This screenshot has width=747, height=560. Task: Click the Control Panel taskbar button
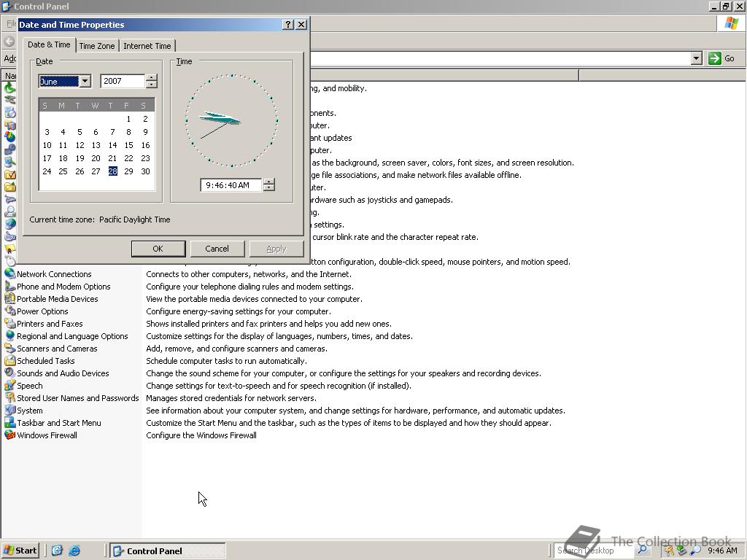168,551
